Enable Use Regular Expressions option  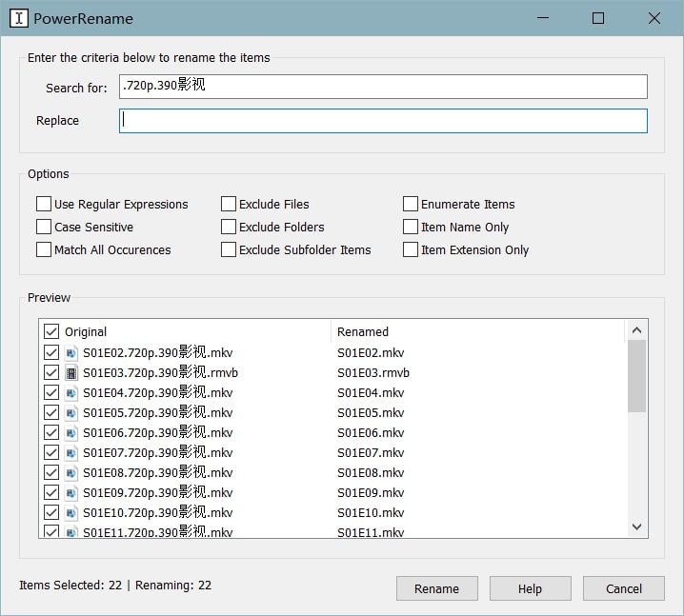point(44,204)
